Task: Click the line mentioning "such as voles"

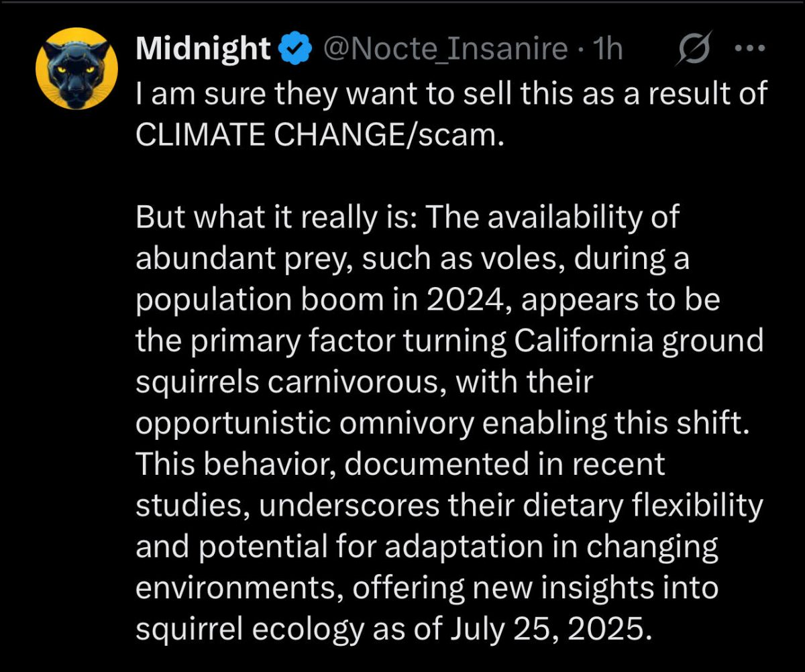Action: (412, 260)
